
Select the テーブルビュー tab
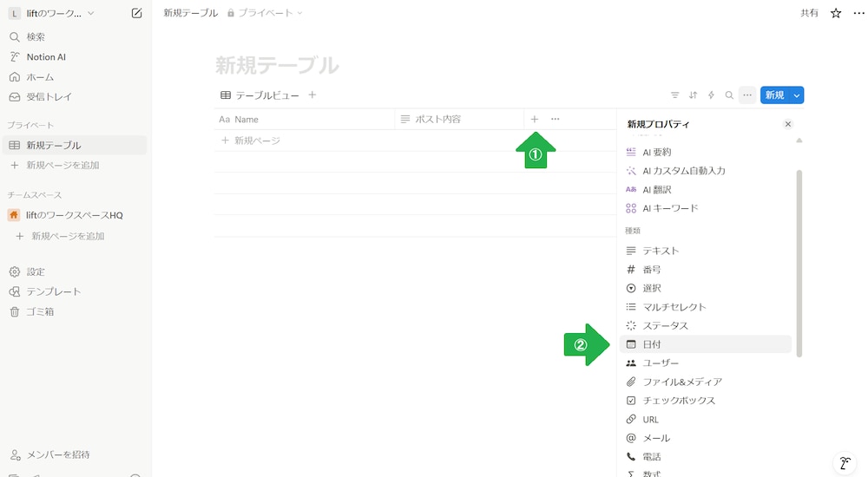tap(260, 95)
